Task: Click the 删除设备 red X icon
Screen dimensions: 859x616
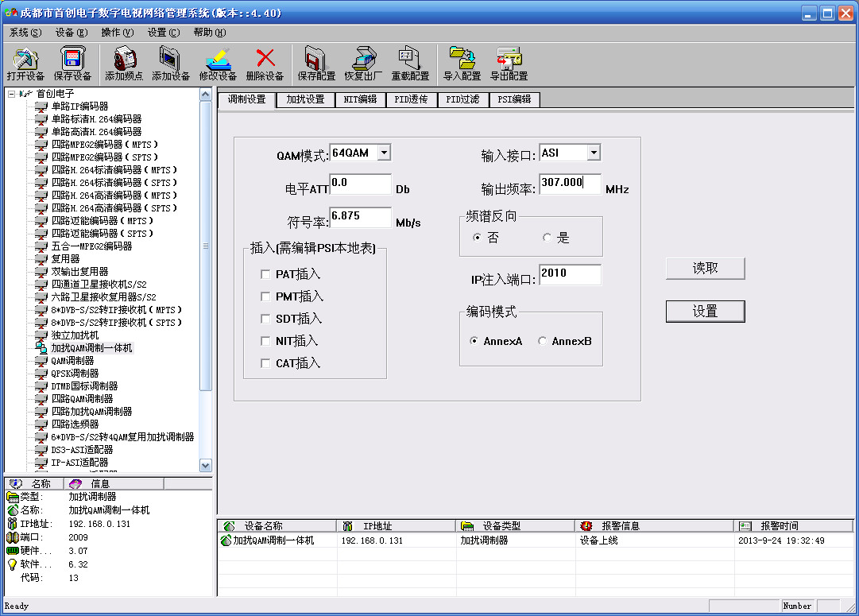Action: [x=265, y=58]
